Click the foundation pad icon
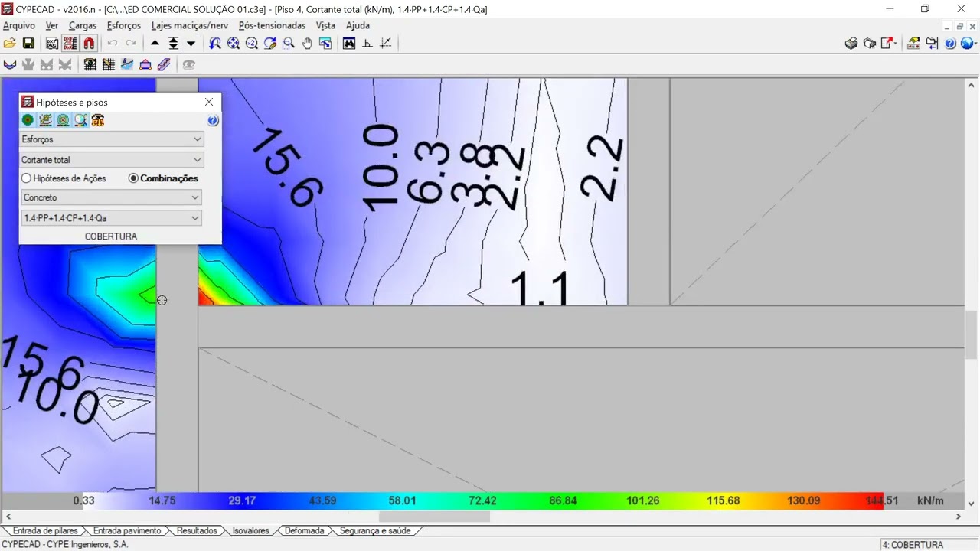The height and width of the screenshot is (551, 980). point(145,65)
